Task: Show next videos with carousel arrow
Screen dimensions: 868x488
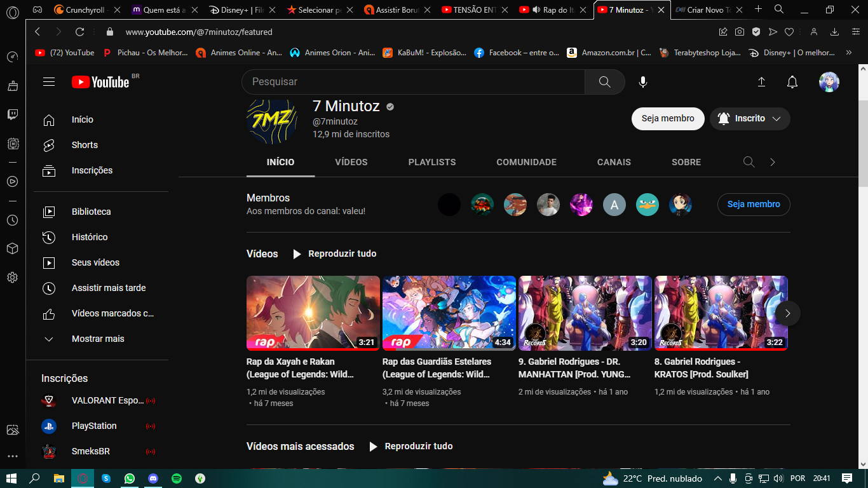Action: [788, 313]
